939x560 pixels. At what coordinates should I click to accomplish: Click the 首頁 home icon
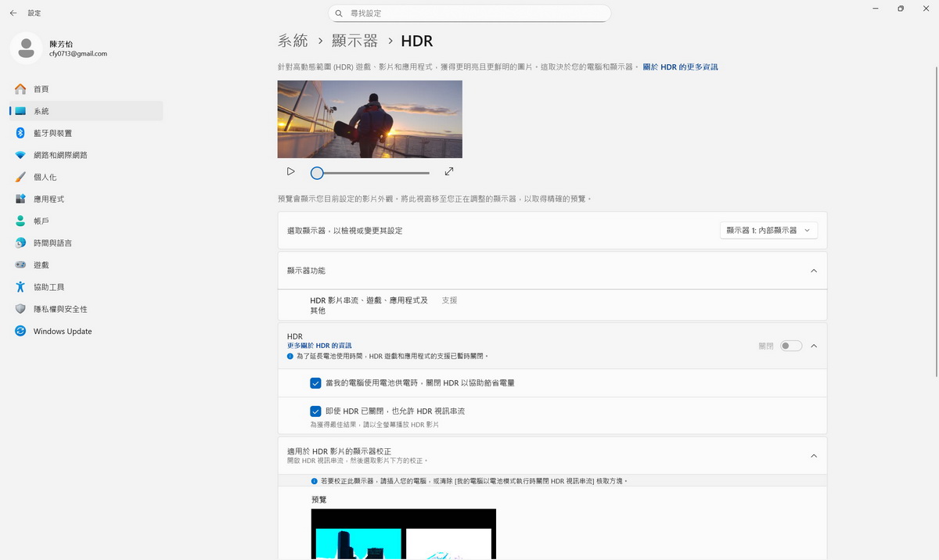[x=21, y=89]
